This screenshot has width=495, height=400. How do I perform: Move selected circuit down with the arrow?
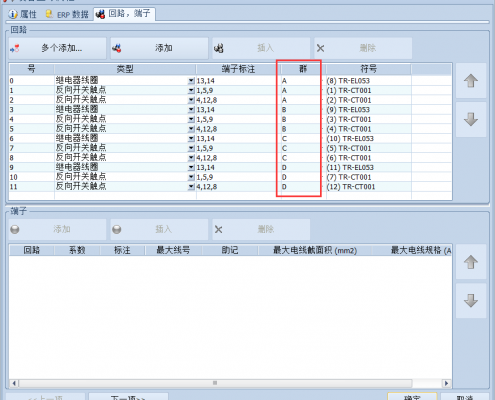[471, 119]
